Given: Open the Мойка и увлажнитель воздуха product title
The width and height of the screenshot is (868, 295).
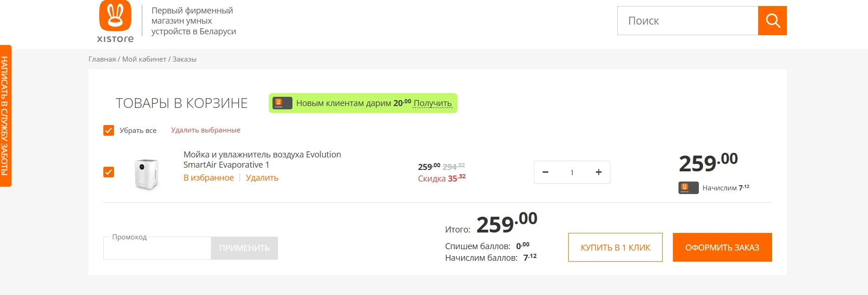Looking at the screenshot, I should 262,160.
